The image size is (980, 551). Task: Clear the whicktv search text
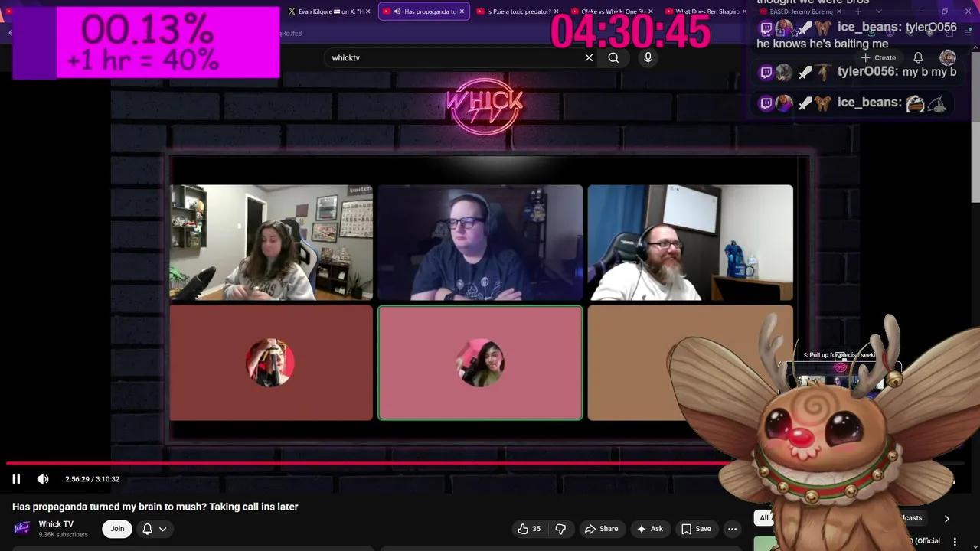click(x=589, y=57)
